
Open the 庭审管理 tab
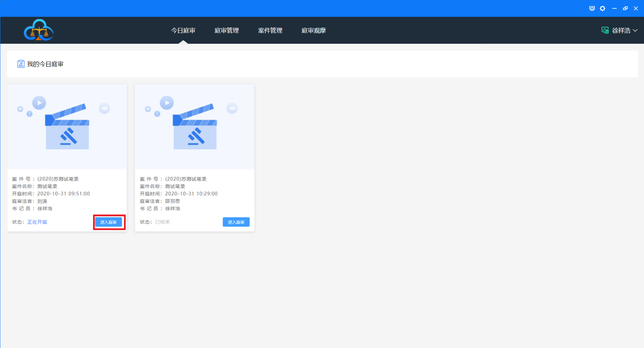coord(226,31)
